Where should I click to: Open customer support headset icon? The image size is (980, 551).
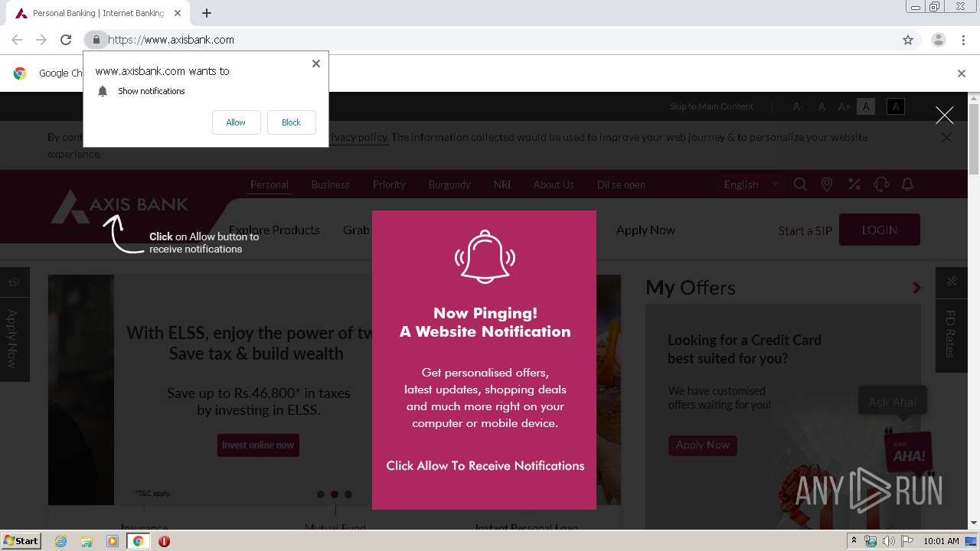pos(881,184)
